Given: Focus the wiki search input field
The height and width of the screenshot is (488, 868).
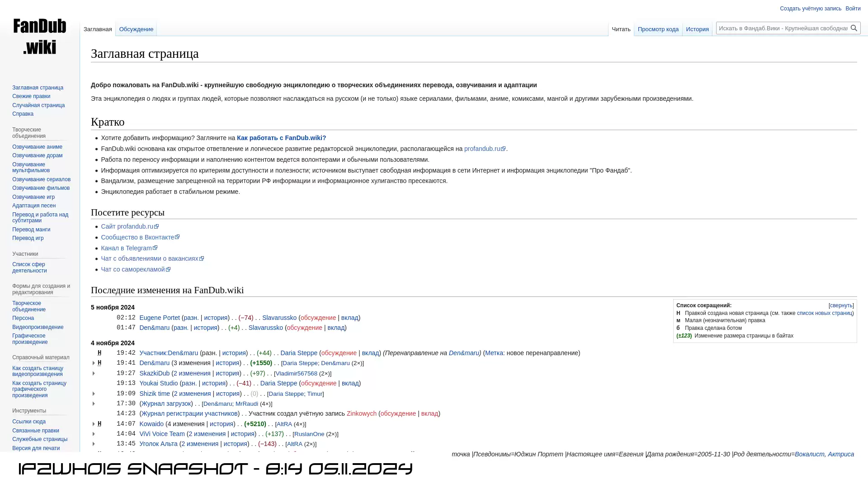Looking at the screenshot, I should point(783,28).
